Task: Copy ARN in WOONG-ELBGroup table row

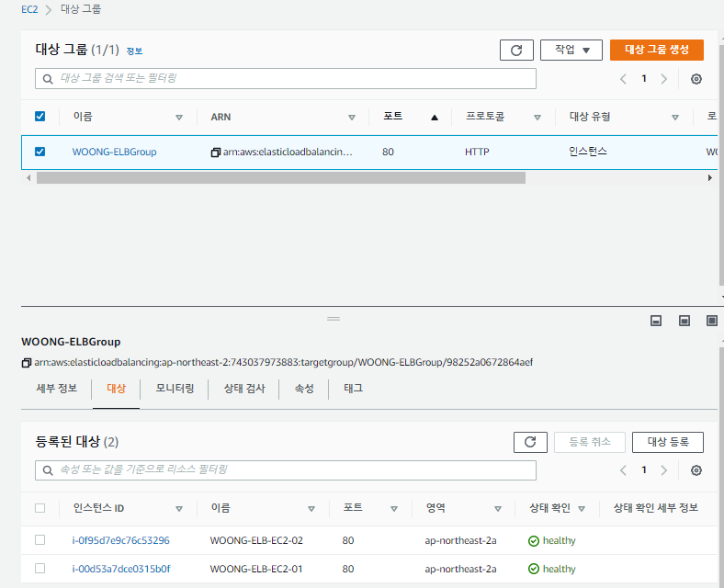Action: [x=215, y=153]
